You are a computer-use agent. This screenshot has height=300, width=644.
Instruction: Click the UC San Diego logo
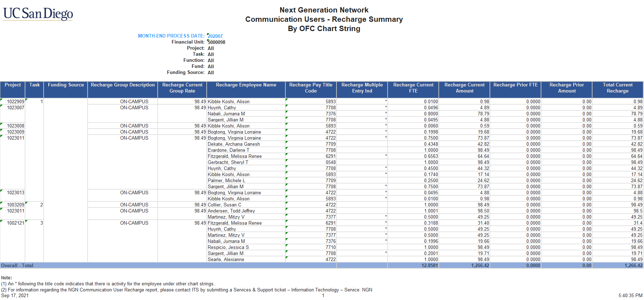[38, 14]
